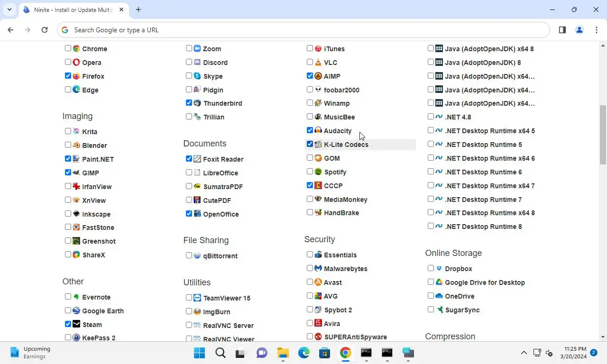
Task: Switch to the Ninite browser tab
Action: [73, 10]
